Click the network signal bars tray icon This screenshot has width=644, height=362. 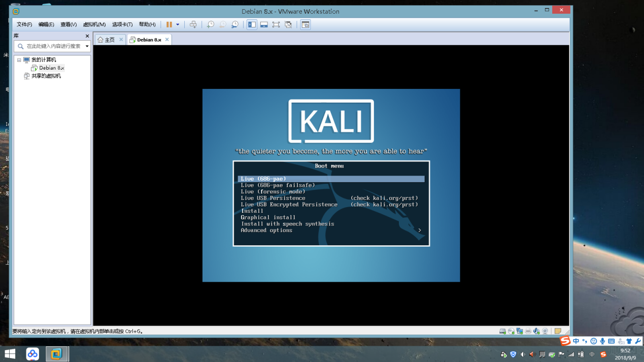coord(571,354)
